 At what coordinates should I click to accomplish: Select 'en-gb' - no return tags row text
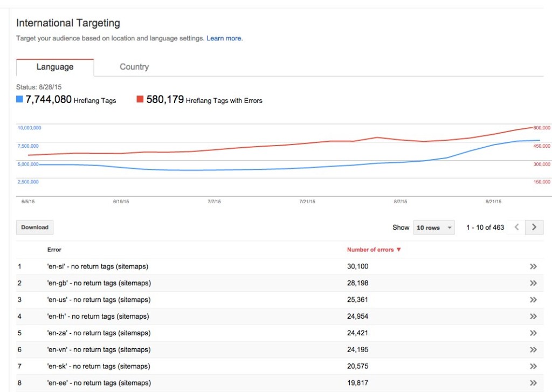99,283
